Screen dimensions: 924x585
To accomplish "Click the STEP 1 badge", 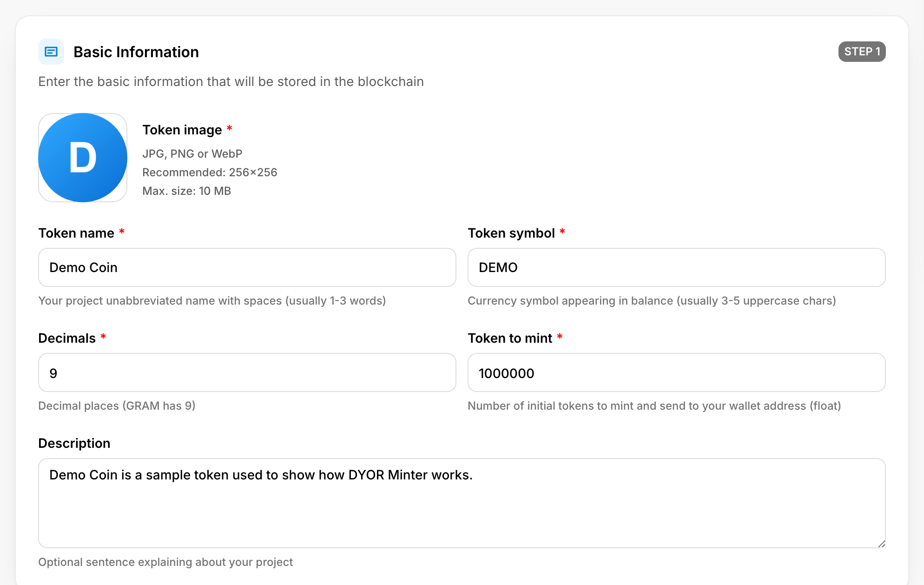I will click(x=862, y=52).
